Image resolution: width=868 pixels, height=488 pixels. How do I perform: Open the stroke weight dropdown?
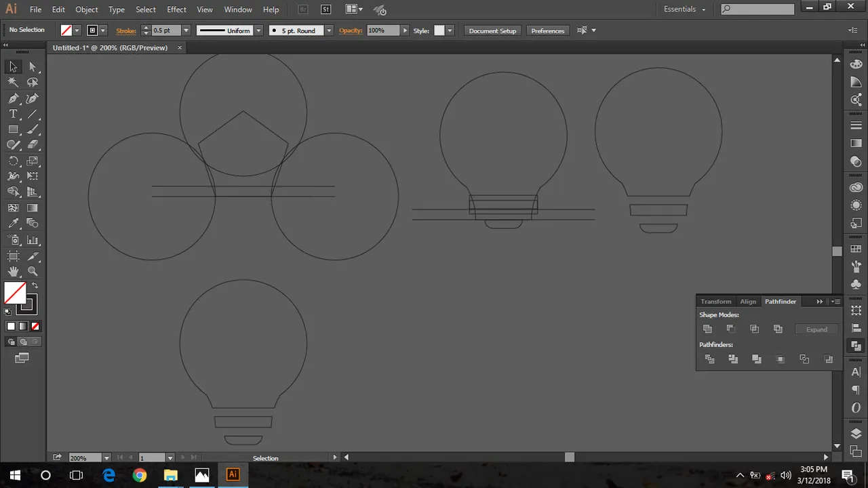pyautogui.click(x=186, y=30)
